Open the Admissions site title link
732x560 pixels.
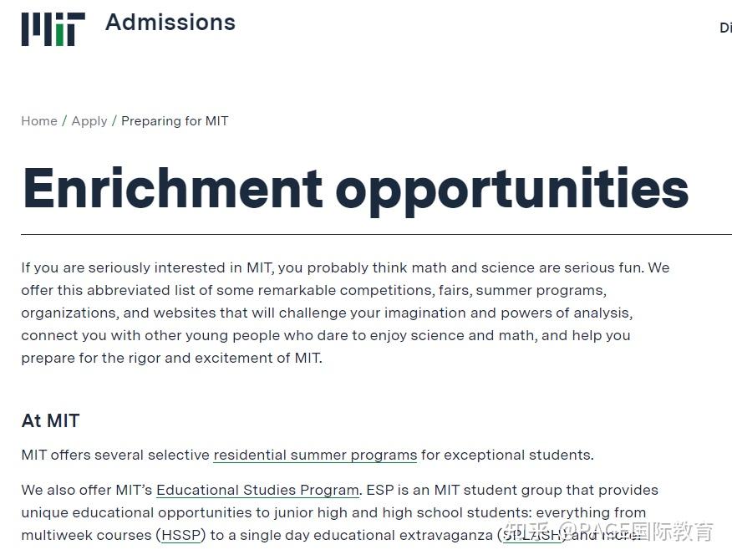point(170,23)
